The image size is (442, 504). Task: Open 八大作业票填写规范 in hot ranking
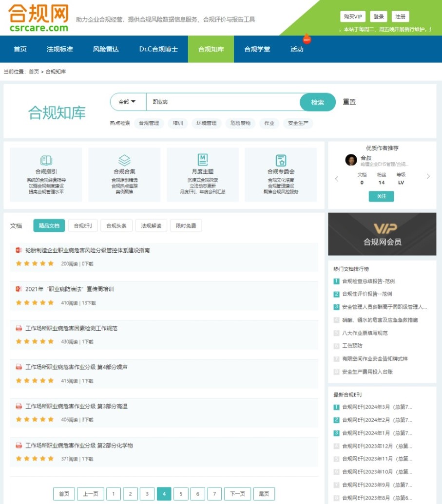pyautogui.click(x=365, y=333)
